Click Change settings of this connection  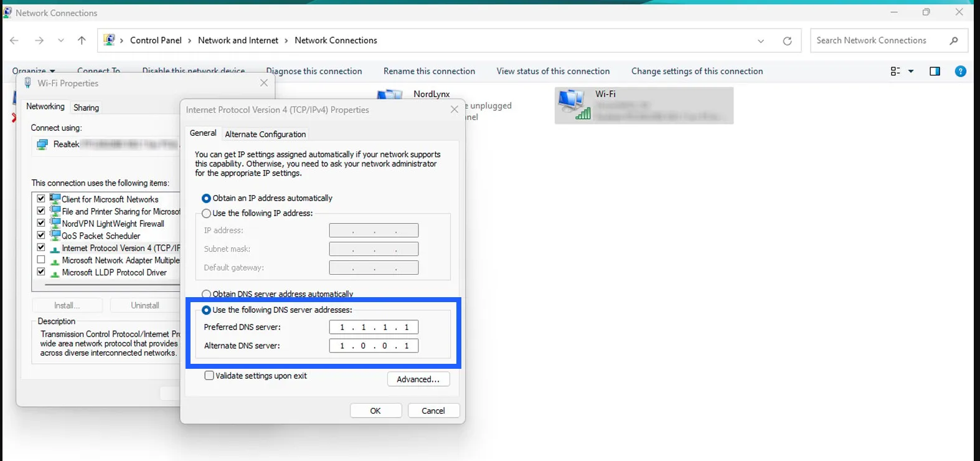(697, 71)
